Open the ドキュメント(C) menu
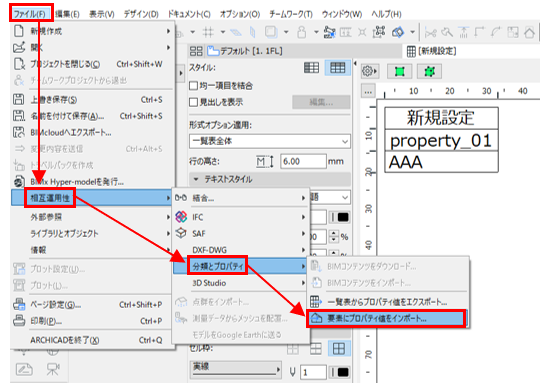 click(x=189, y=14)
